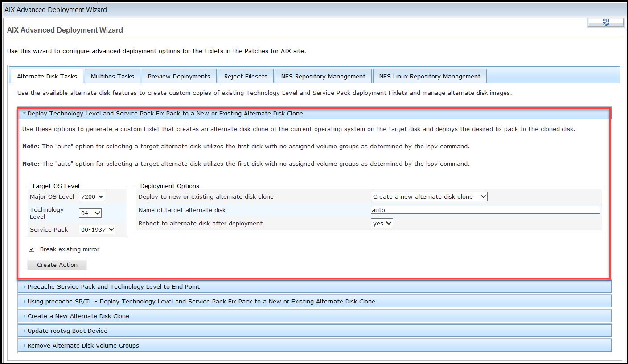
Task: Click the AIX Advanced Deployment Wizard title bar text
Action: (56, 9)
